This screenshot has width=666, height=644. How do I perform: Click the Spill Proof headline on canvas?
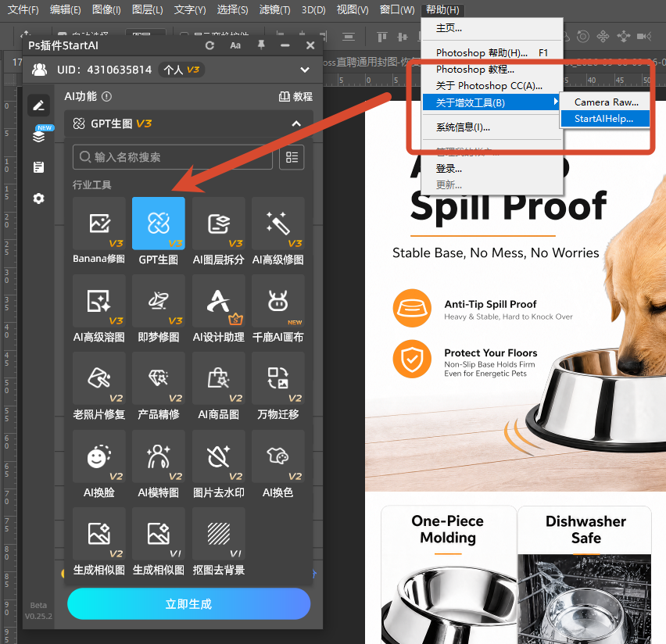[x=508, y=206]
